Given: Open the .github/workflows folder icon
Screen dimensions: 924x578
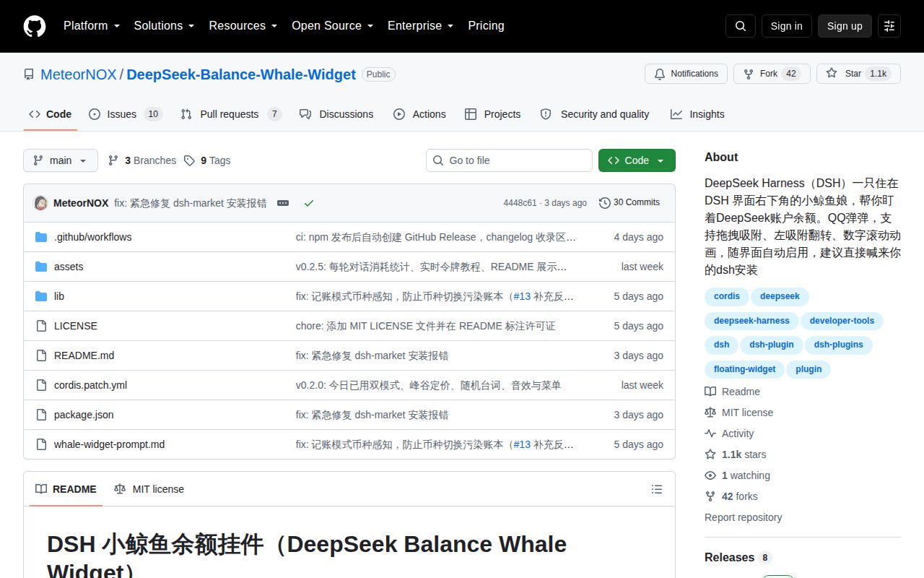Looking at the screenshot, I should (41, 237).
